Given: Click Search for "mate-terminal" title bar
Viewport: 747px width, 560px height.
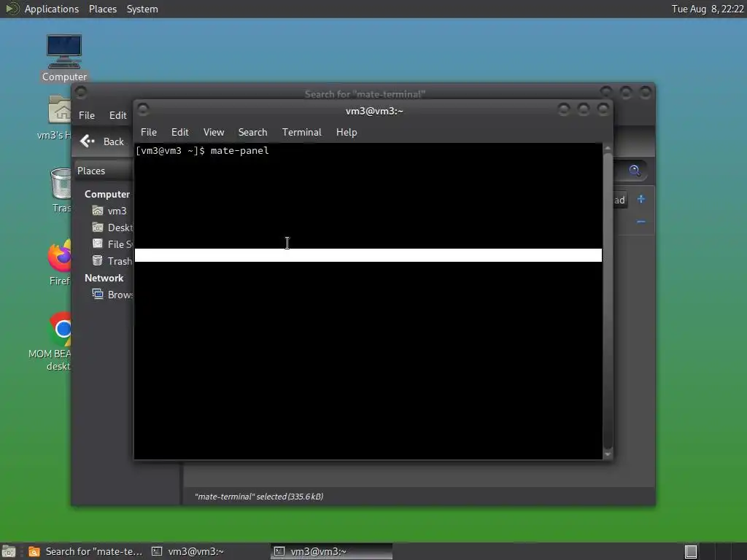Looking at the screenshot, I should coord(365,94).
